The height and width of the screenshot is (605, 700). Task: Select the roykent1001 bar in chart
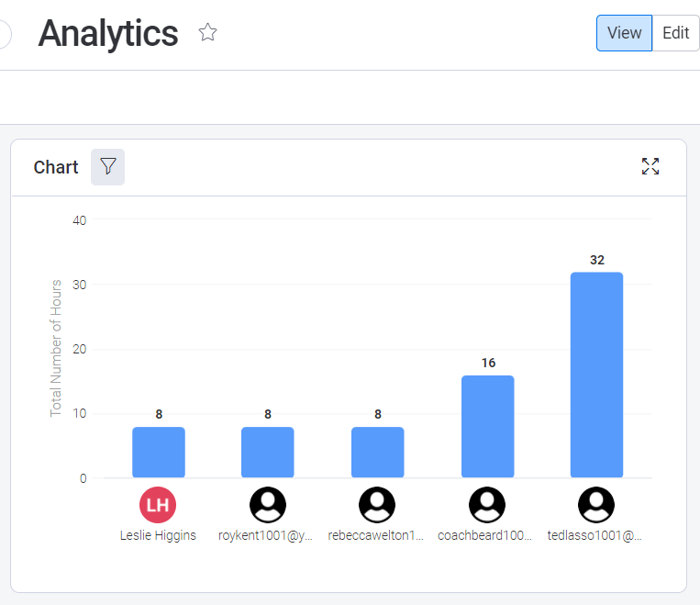268,453
